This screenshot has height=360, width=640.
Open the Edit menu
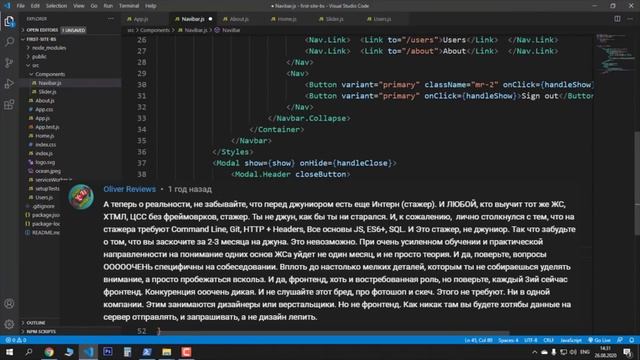(x=35, y=6)
